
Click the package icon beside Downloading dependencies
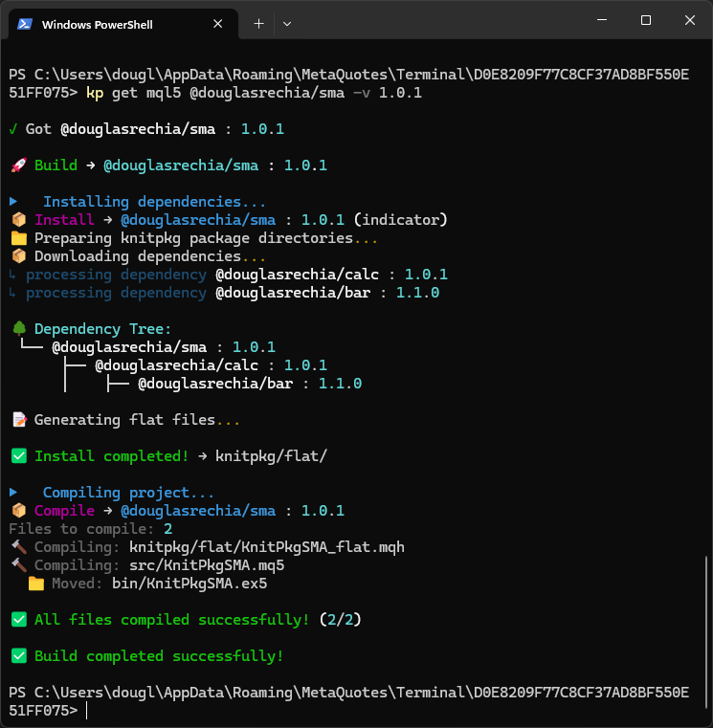tap(18, 256)
